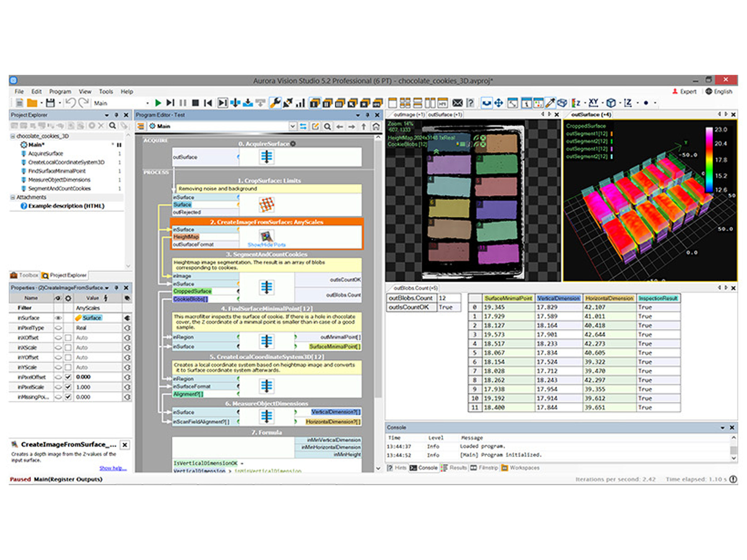The height and width of the screenshot is (560, 747).
Task: Change language via English button
Action: [x=719, y=91]
